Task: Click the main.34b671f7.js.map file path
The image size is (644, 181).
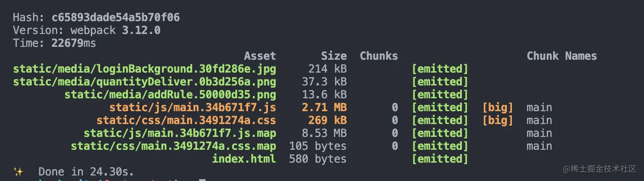Action: pos(180,133)
